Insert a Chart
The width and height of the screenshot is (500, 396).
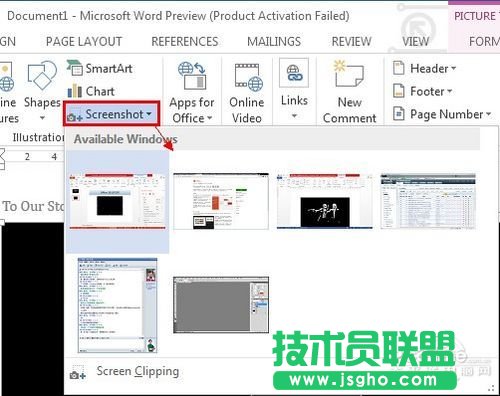pyautogui.click(x=91, y=91)
